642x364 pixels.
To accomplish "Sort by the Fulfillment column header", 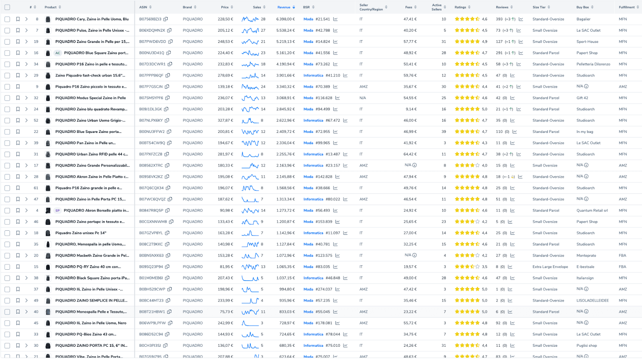I will point(629,7).
